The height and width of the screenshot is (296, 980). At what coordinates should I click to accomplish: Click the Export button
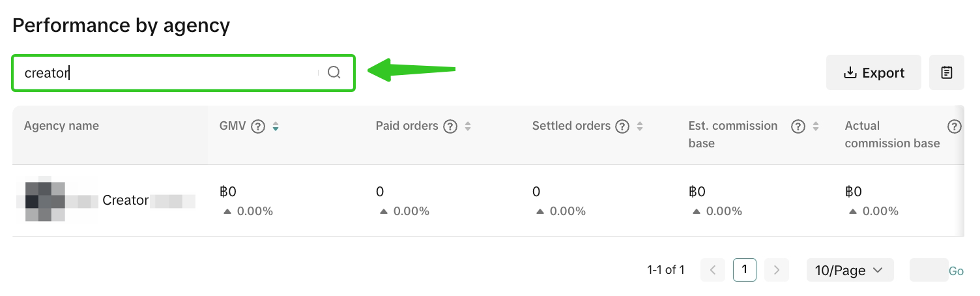[873, 72]
